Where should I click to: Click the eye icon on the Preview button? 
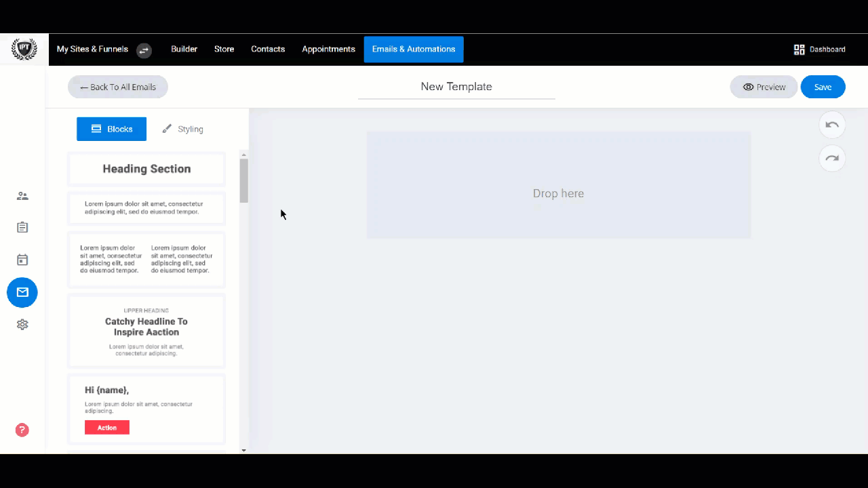coord(748,87)
